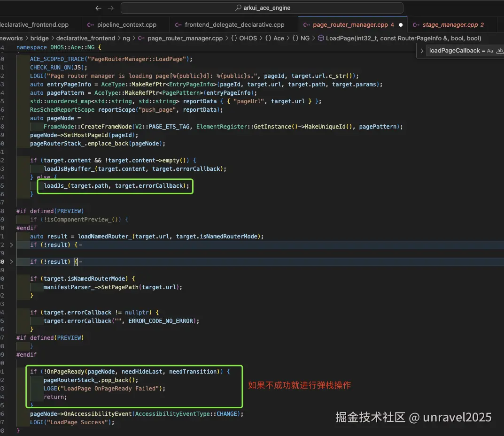Unfold the second collapsed if (!result) block
Image resolution: width=504 pixels, height=436 pixels.
(11, 262)
